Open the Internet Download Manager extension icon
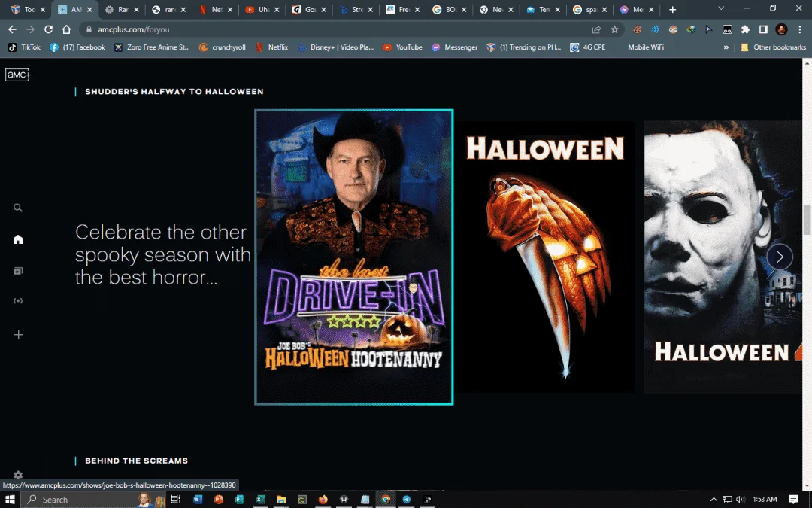 coord(691,29)
